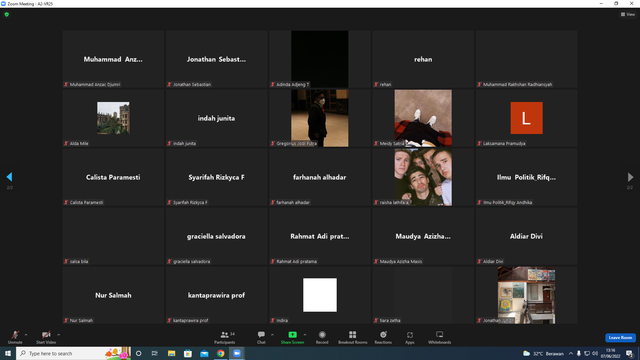Select kantaprawira prof's participant tile
The image size is (640, 360).
tap(216, 295)
